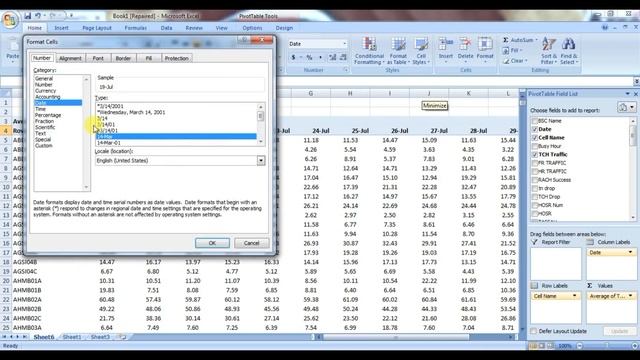Select Currency in the Category list
This screenshot has width=640, height=360.
click(45, 91)
